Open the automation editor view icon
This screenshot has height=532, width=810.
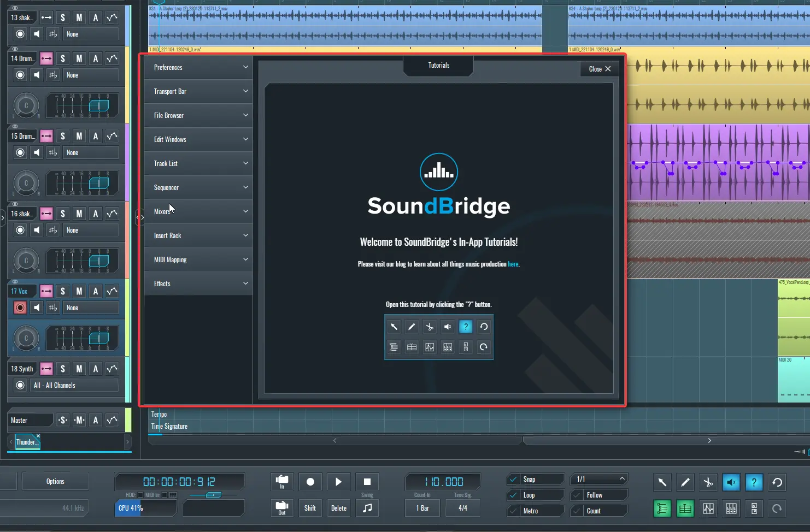[x=708, y=509]
